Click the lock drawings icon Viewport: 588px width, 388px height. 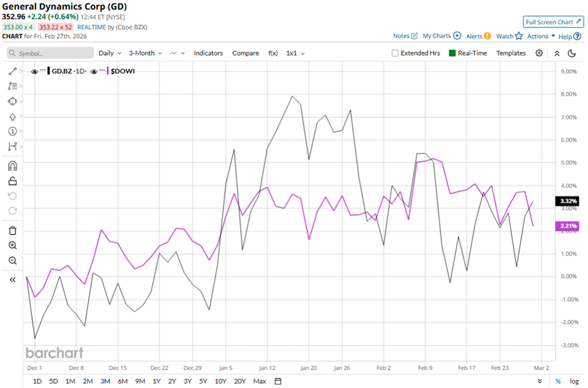(13, 181)
